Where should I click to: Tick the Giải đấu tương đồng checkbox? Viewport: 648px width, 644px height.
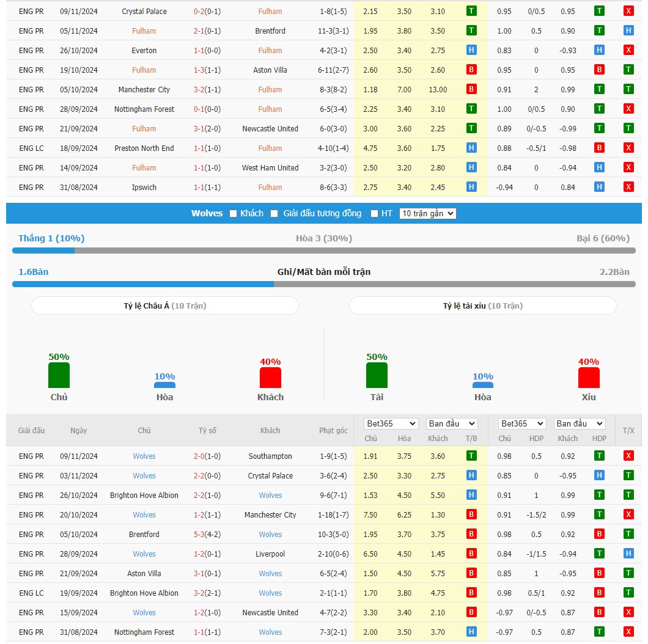[x=274, y=214]
